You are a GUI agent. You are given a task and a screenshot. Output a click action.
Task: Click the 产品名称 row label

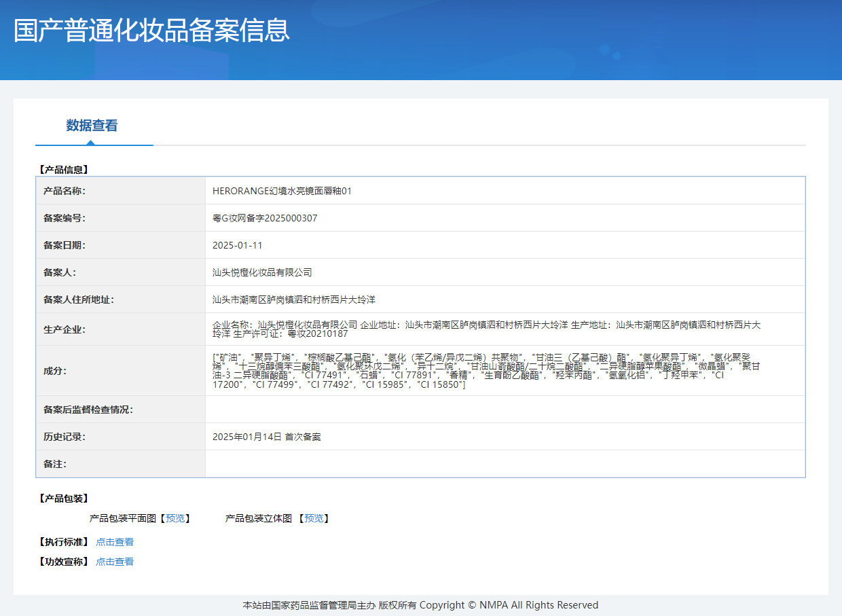[65, 191]
